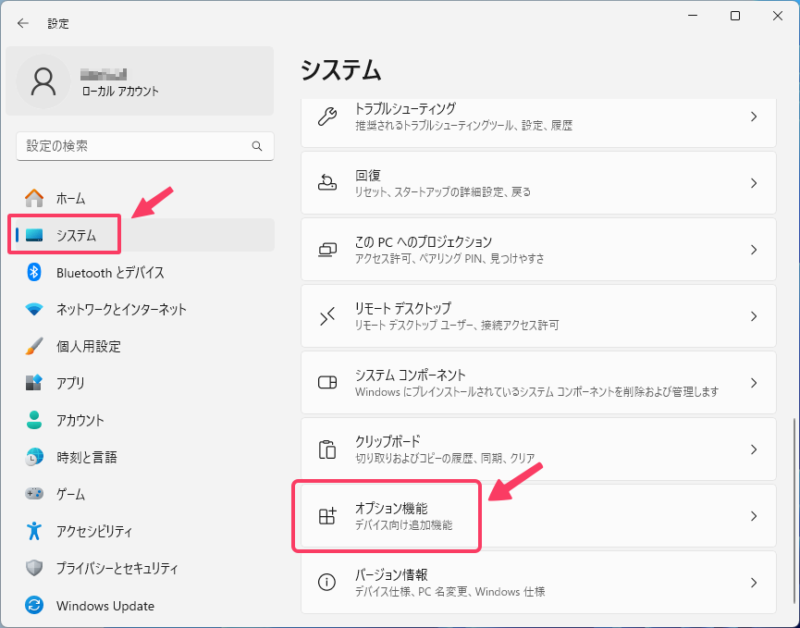Click the back arrow icon
Viewport: 800px width, 628px height.
point(23,23)
